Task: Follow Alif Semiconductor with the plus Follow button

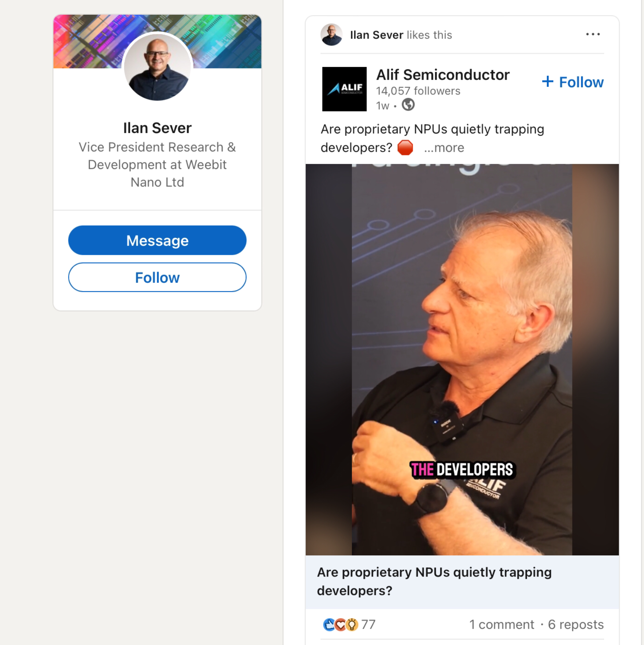Action: click(x=573, y=82)
